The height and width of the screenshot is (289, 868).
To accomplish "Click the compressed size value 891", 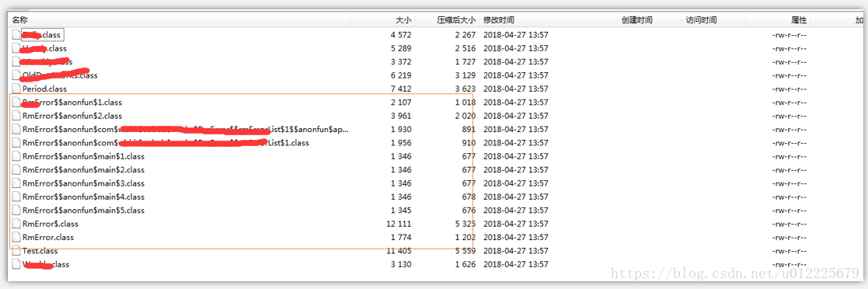I will pyautogui.click(x=469, y=129).
